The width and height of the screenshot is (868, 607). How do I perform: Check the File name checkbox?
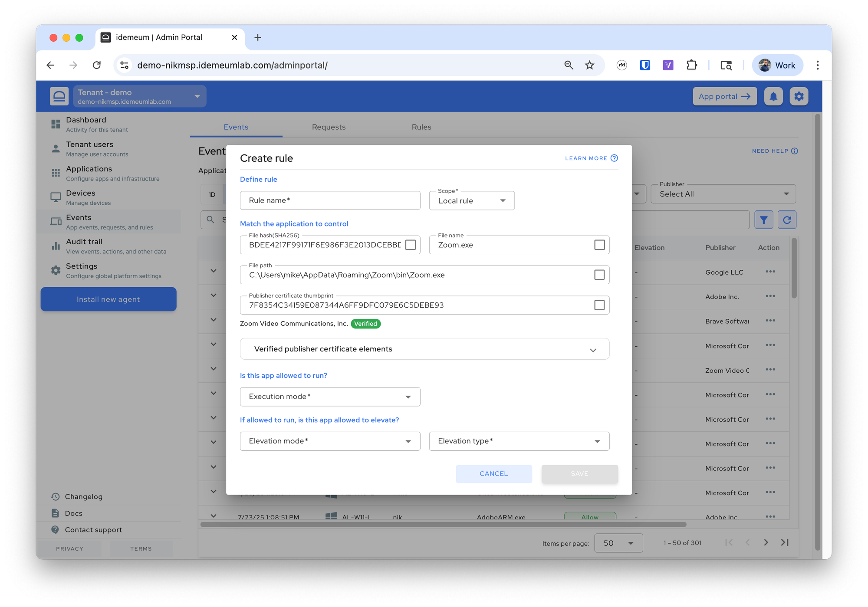(x=599, y=245)
